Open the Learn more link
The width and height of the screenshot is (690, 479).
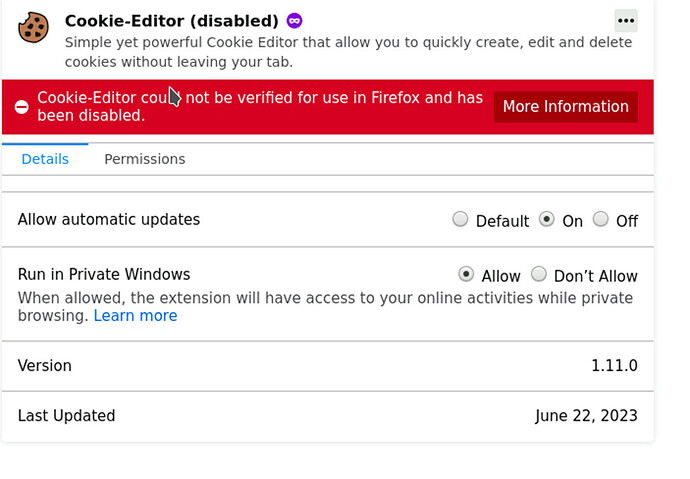pos(135,316)
